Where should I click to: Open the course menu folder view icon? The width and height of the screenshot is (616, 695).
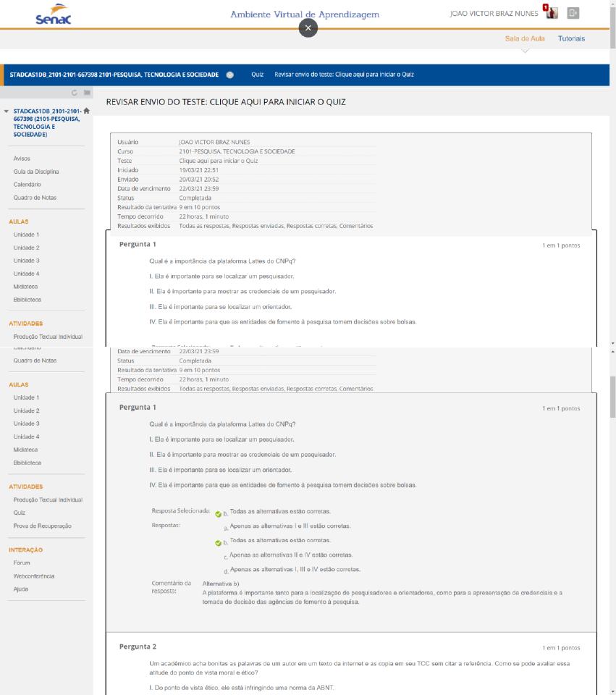(86, 93)
